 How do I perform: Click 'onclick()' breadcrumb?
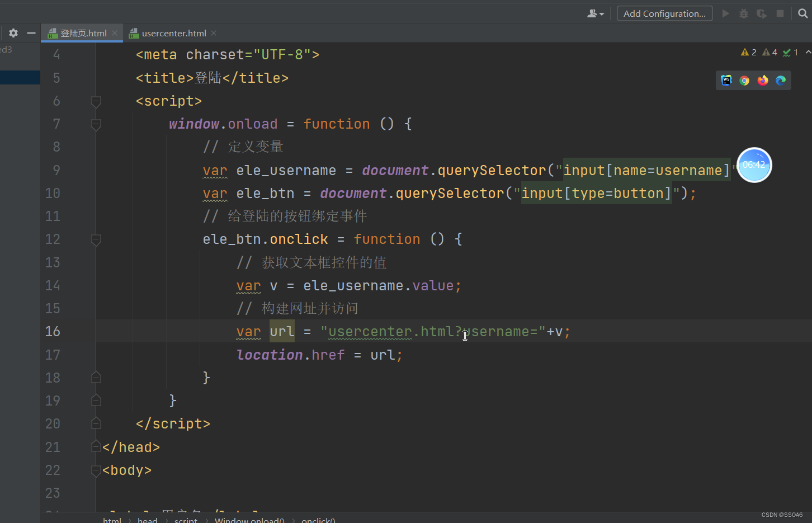coord(318,520)
